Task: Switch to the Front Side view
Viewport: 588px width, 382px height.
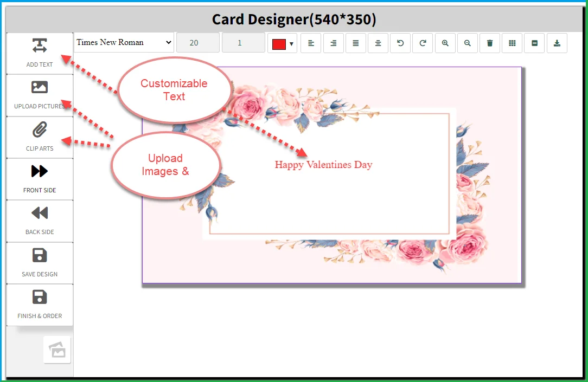Action: (x=40, y=179)
